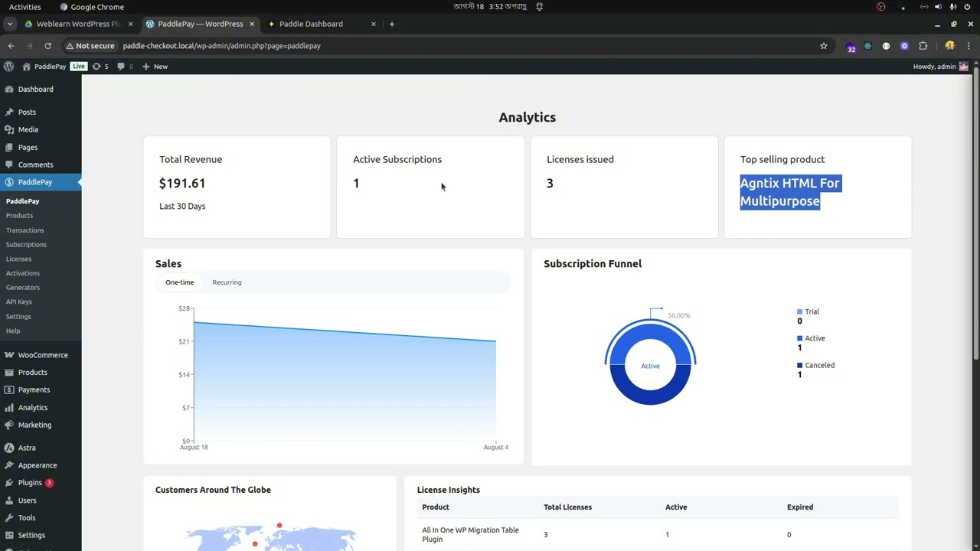Open the Activations submenu item

click(22, 273)
